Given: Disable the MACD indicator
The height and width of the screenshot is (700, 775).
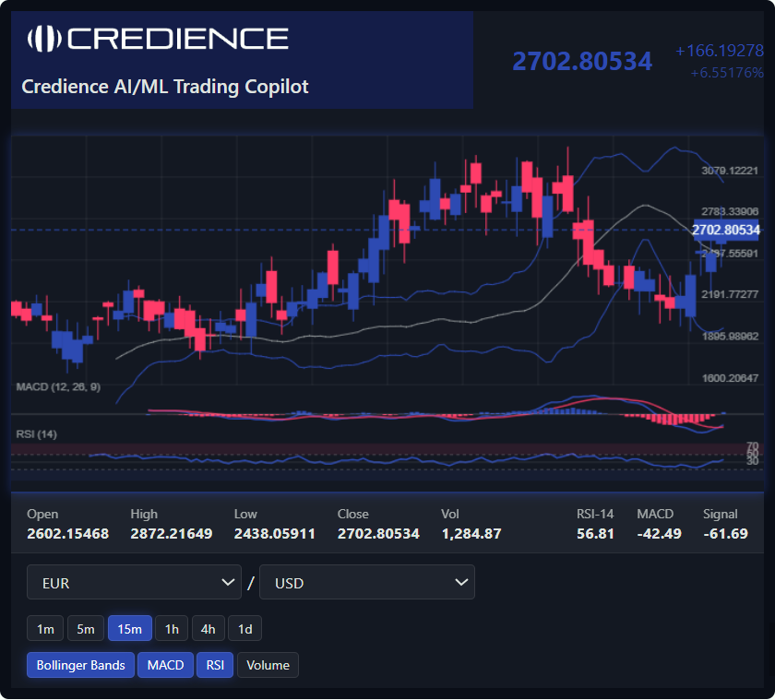Looking at the screenshot, I should click(165, 665).
